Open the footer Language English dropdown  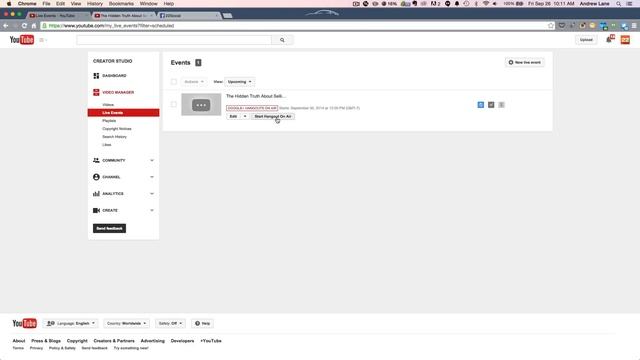(x=71, y=323)
